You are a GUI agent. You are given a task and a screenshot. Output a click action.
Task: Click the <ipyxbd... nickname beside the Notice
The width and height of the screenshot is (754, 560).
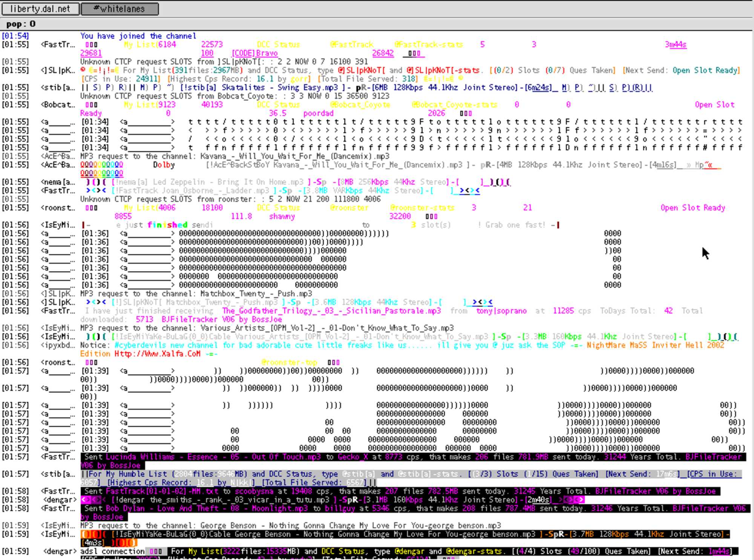(58, 345)
